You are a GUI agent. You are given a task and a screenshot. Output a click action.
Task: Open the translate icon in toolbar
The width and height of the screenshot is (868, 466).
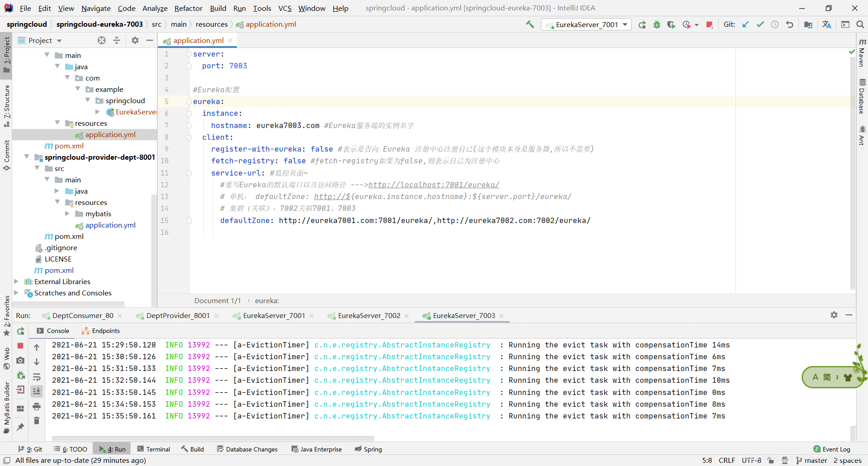(x=826, y=24)
